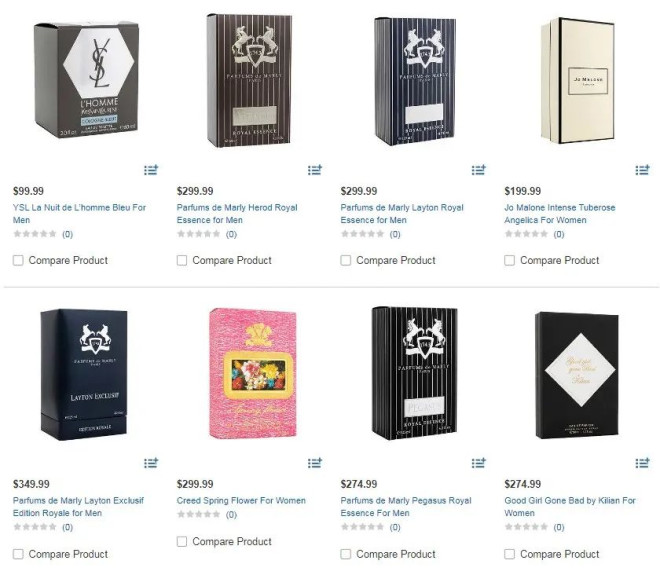Check Compare Product for YSL La Nuit de L'homme
The width and height of the screenshot is (660, 575).
(18, 260)
